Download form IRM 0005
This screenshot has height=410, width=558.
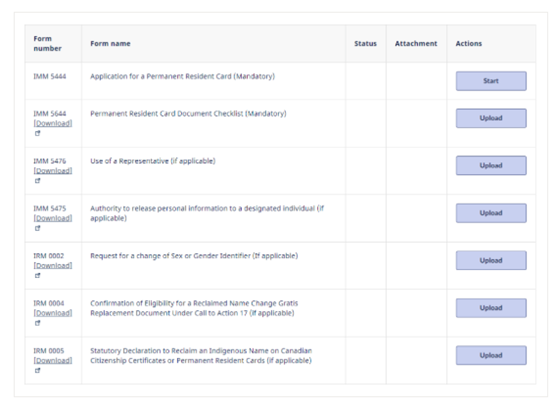click(53, 361)
